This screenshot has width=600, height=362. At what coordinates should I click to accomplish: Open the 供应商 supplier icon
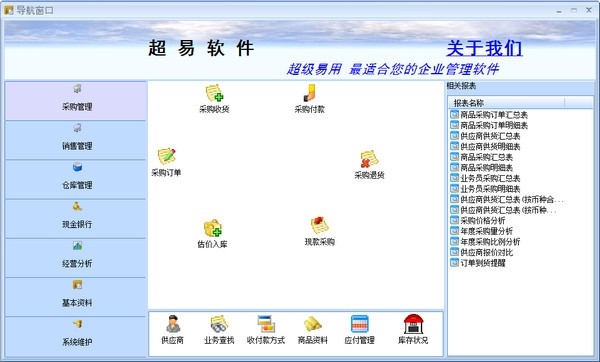pos(173,324)
